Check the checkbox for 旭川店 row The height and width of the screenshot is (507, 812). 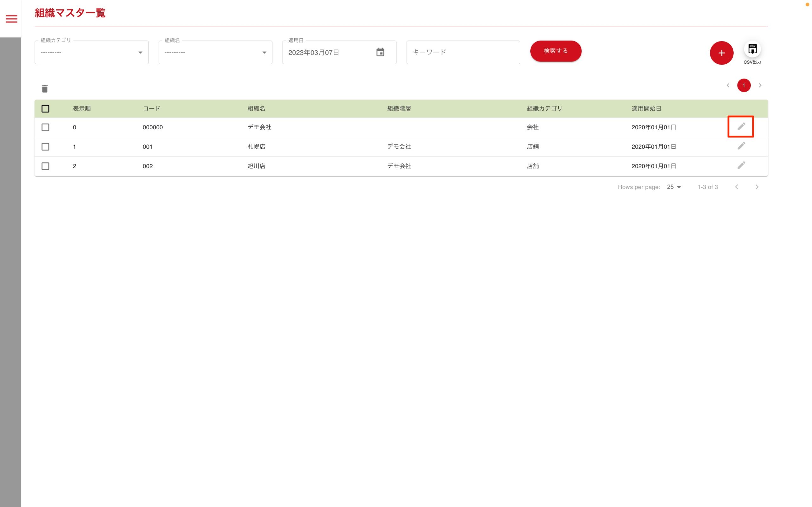pos(45,166)
